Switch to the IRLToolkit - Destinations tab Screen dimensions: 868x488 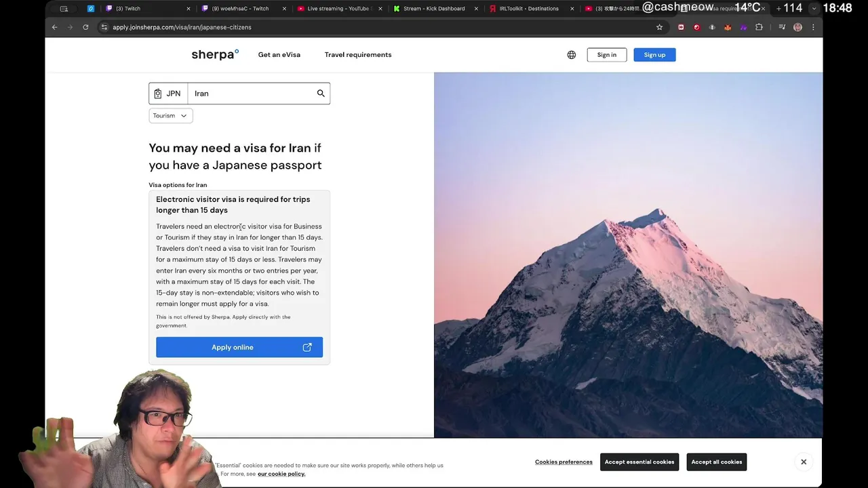pyautogui.click(x=528, y=9)
